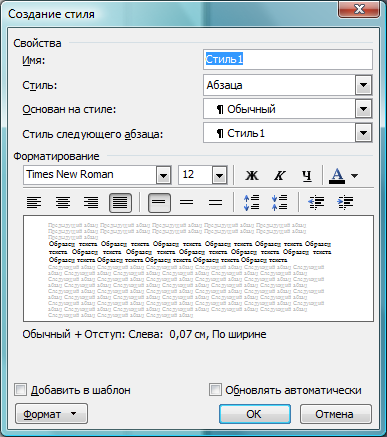
Task: Expand Стиль следующего абзаца dropdown
Action: click(x=363, y=133)
